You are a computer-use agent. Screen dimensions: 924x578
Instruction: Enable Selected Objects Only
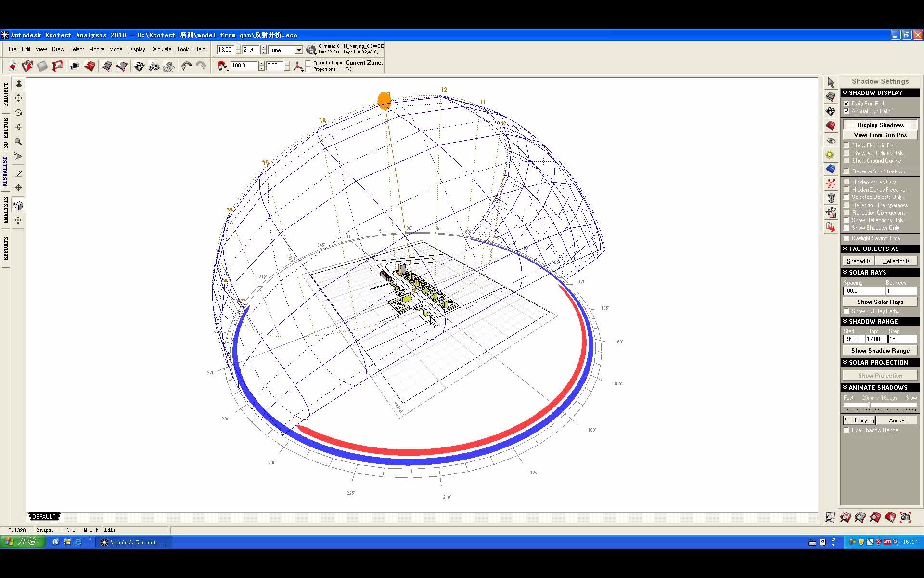tap(847, 197)
